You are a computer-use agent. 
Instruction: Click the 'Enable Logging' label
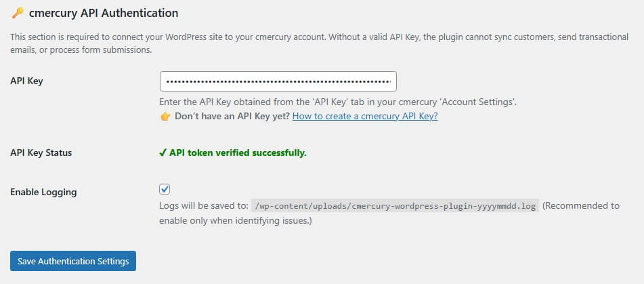pyautogui.click(x=43, y=192)
